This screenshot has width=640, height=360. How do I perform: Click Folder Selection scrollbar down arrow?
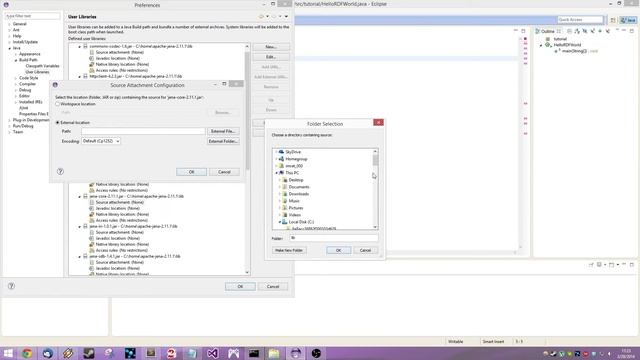375,227
